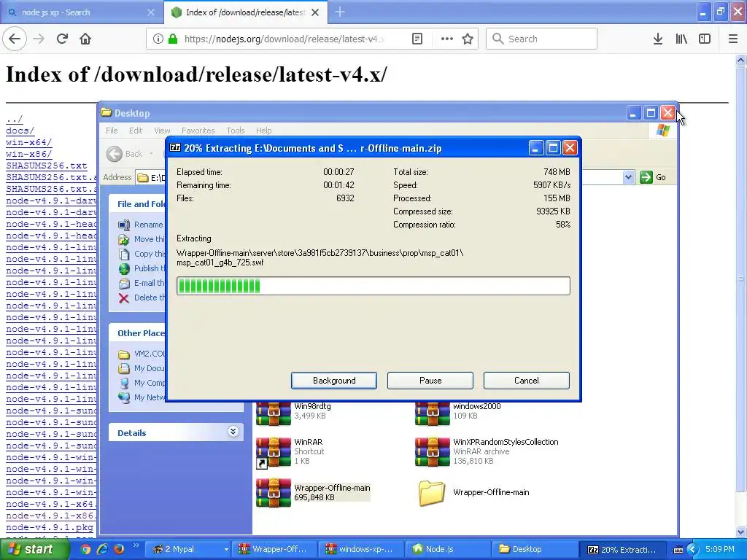Click the Firefox quick launch icon

pos(119,549)
